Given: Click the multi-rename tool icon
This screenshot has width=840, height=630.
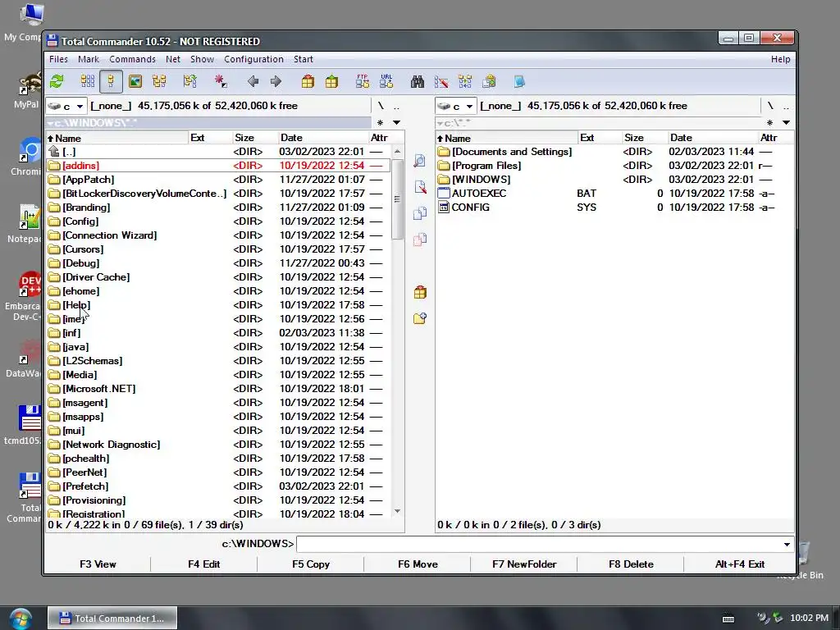Looking at the screenshot, I should (x=441, y=81).
